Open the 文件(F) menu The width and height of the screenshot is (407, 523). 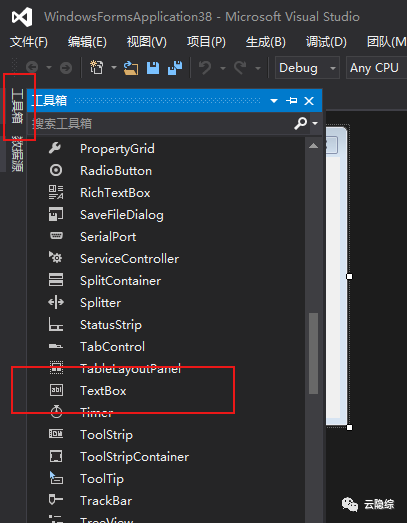tap(29, 42)
